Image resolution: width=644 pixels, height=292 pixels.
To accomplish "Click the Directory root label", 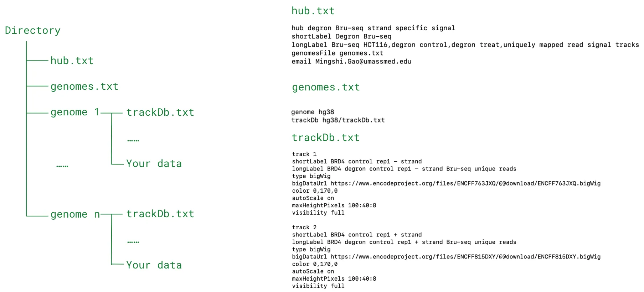I will tap(32, 31).
